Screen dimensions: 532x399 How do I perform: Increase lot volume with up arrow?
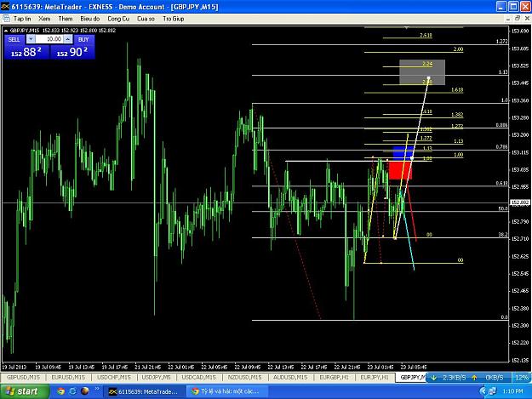pos(68,39)
